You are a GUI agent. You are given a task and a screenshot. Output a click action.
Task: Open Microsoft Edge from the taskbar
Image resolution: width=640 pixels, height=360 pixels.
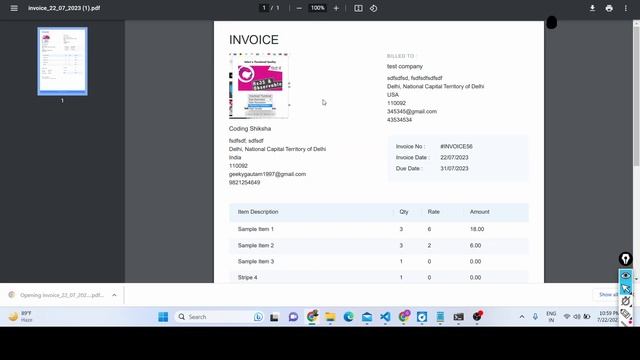click(x=348, y=317)
